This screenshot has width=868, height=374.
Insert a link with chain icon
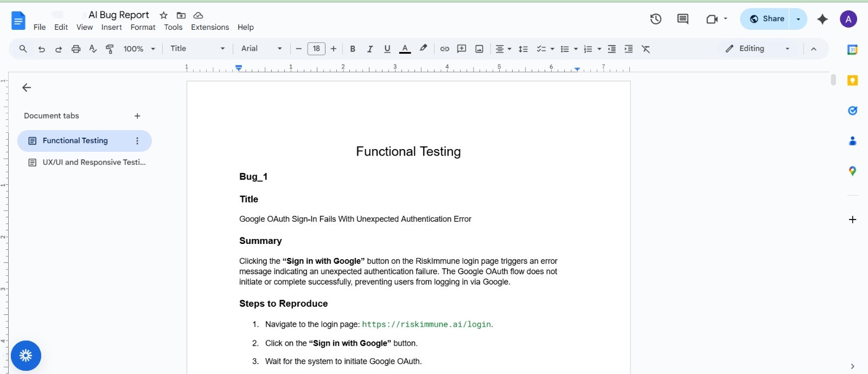[x=444, y=49]
